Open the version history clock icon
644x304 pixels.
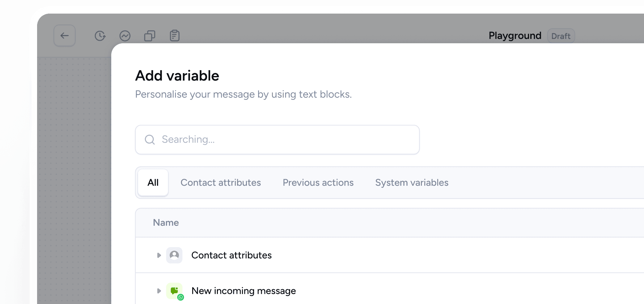click(100, 36)
